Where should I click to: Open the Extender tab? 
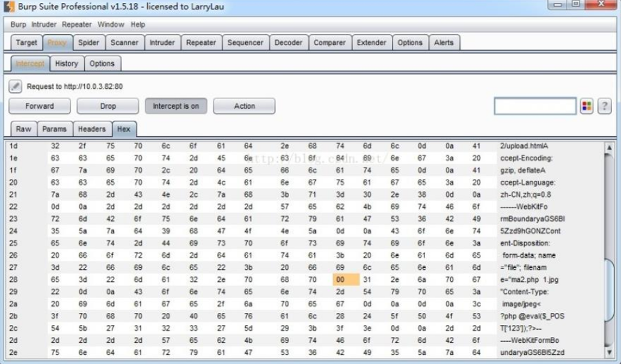(372, 43)
